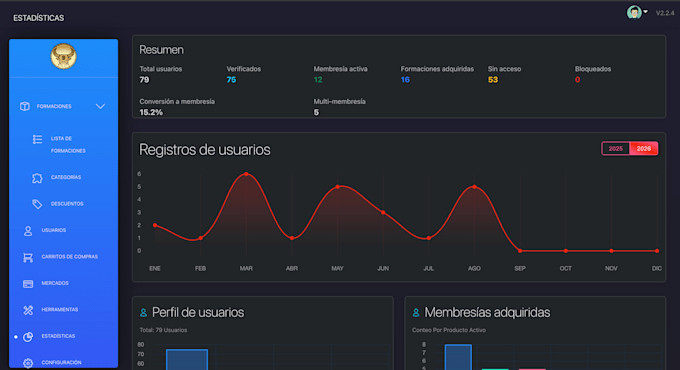680x370 pixels.
Task: Navigate to Mercados
Action: pyautogui.click(x=55, y=283)
